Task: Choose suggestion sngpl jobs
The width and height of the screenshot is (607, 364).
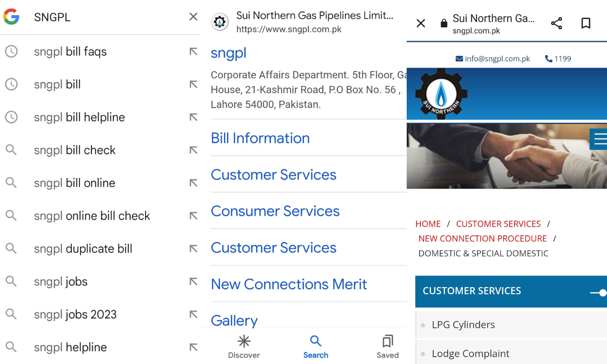Action: 61,282
